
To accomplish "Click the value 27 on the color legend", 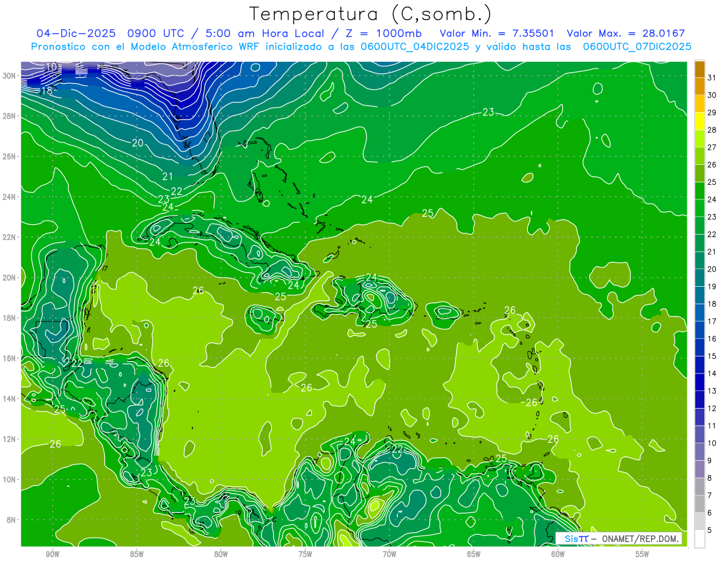I will click(x=712, y=147).
